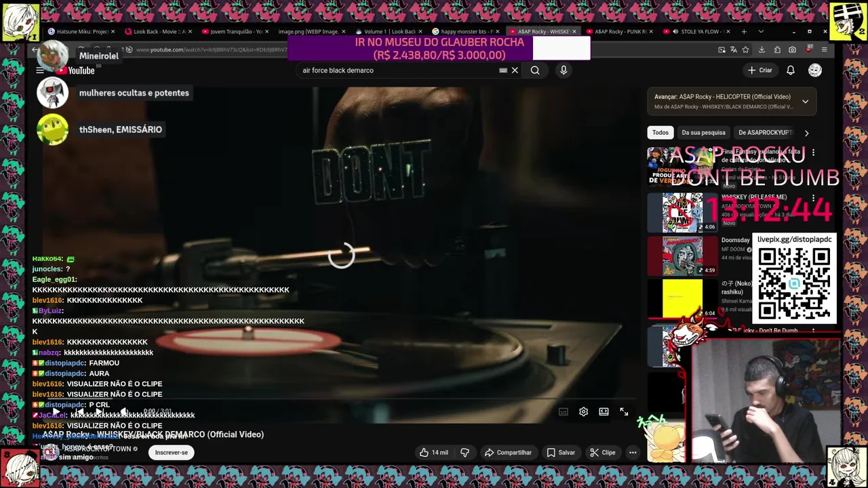Viewport: 868px width, 488px height.
Task: Open the browser tab list dropdown
Action: pyautogui.click(x=761, y=31)
